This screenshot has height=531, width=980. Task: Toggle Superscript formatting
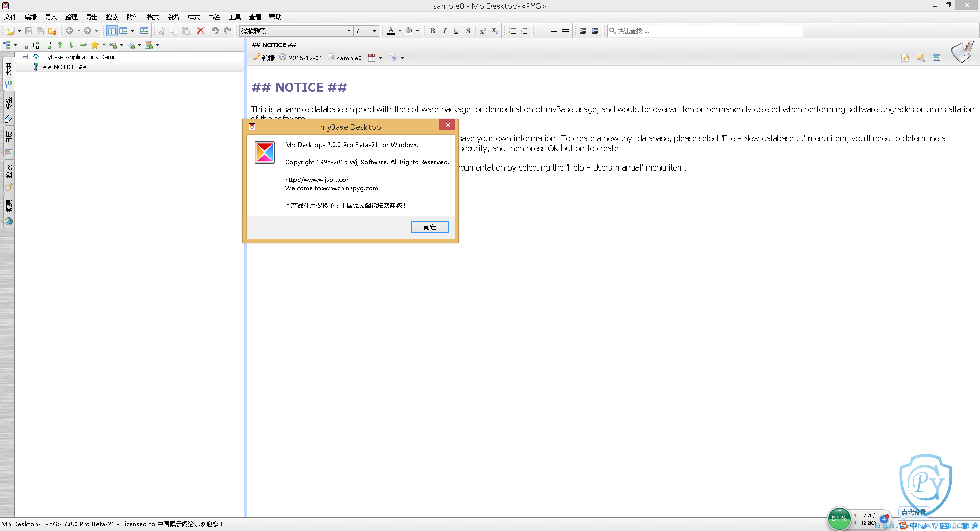[x=482, y=31]
